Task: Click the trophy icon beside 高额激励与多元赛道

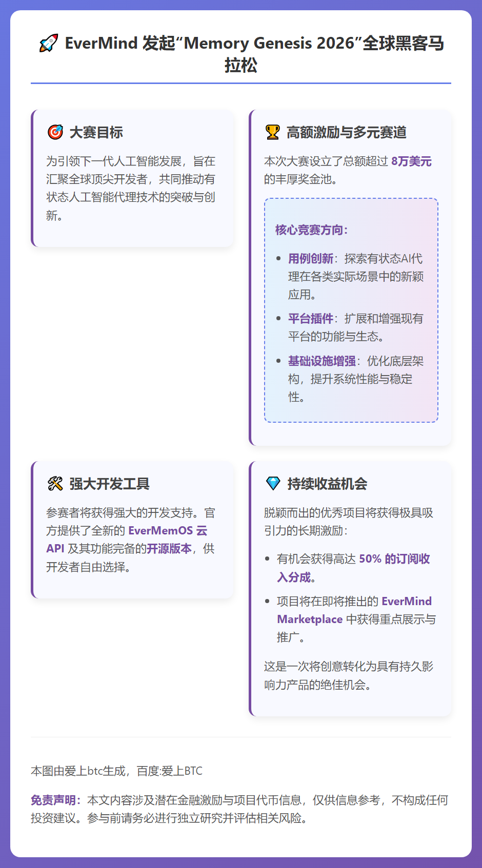Action: (x=272, y=132)
